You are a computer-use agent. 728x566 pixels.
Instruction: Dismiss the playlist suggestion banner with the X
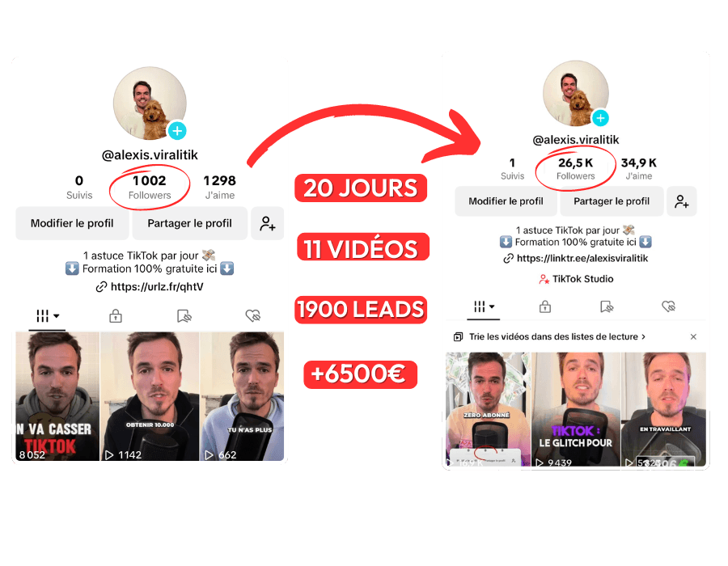tap(693, 337)
